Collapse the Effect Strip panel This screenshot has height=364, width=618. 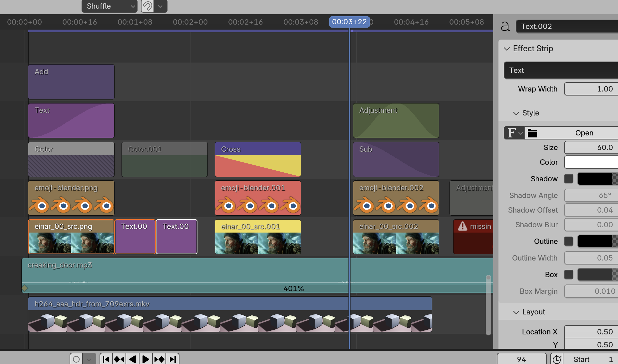pos(507,49)
